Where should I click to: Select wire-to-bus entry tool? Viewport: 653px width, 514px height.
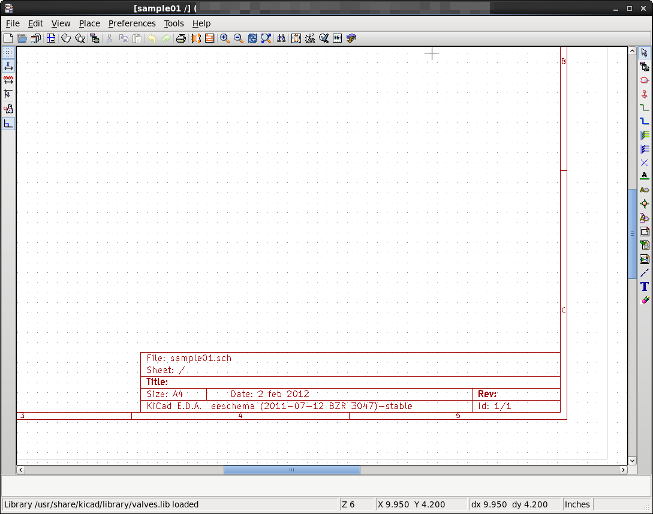coord(644,135)
